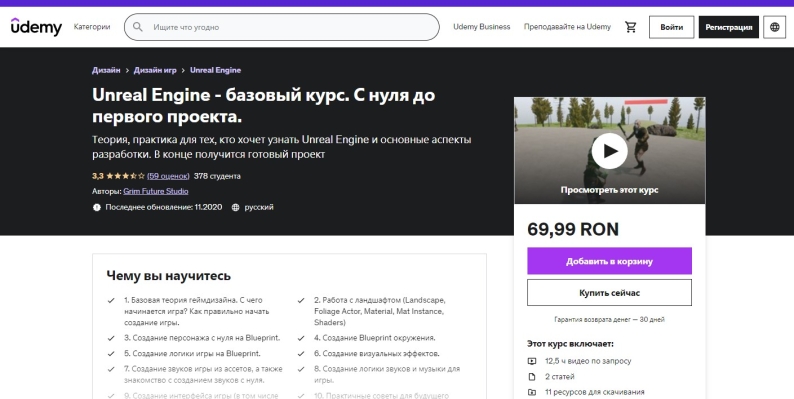Focus the Ищите что угодно search field

coord(282,27)
